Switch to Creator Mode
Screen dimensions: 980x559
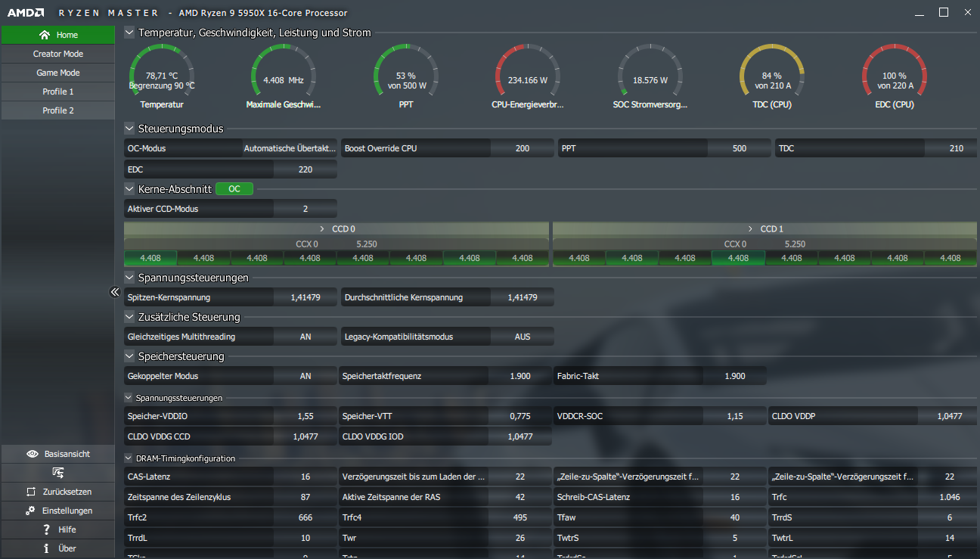point(57,54)
